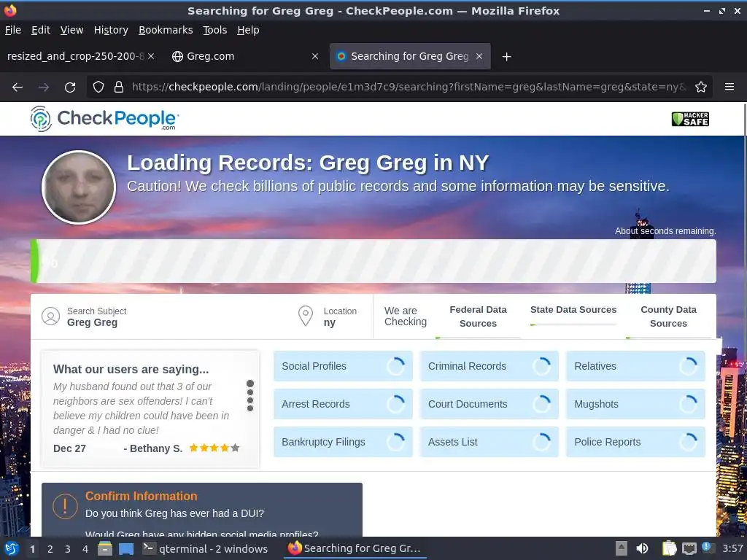
Task: Open the View menu
Action: coord(72,30)
